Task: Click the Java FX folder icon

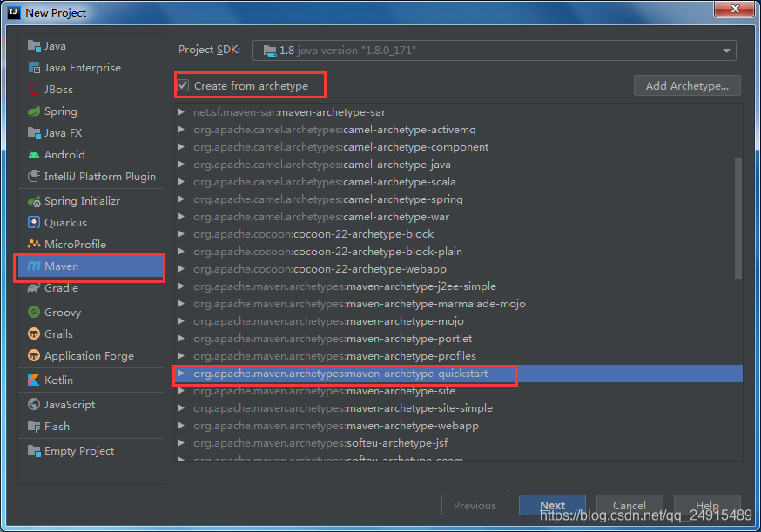Action: tap(34, 133)
